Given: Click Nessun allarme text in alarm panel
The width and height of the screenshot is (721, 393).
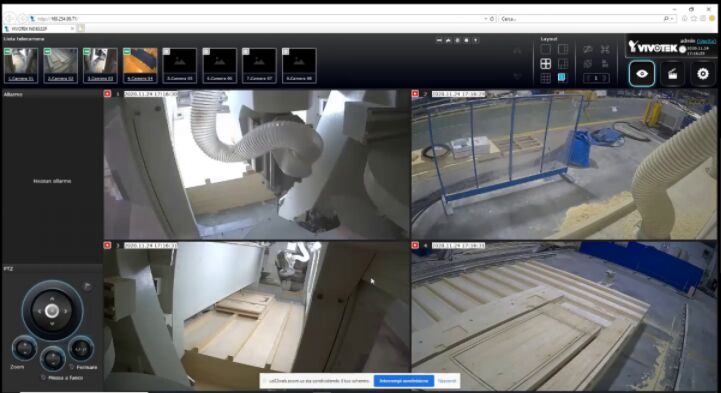Looking at the screenshot, I should click(x=52, y=181).
